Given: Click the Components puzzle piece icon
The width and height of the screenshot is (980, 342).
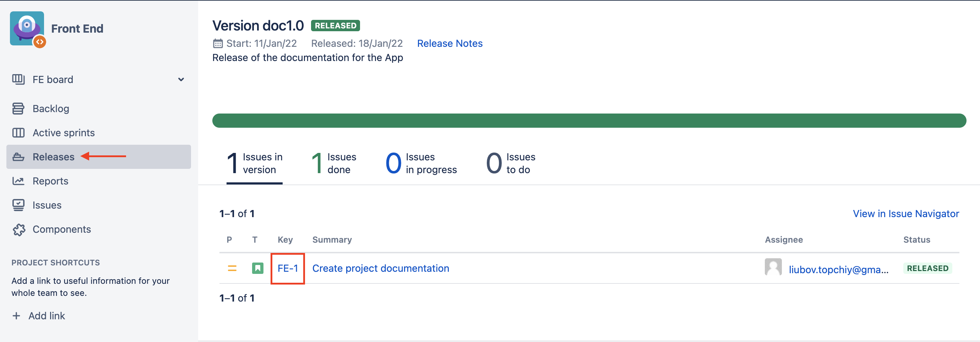Looking at the screenshot, I should click(x=18, y=230).
